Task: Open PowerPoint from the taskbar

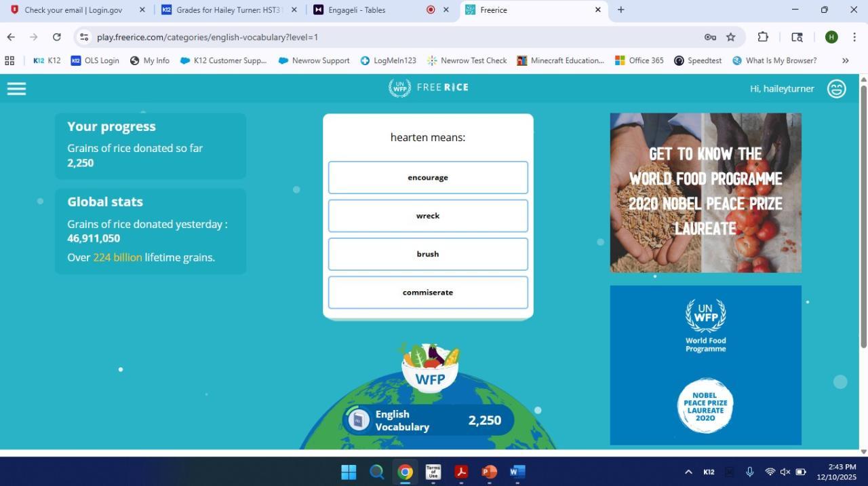Action: coord(490,472)
